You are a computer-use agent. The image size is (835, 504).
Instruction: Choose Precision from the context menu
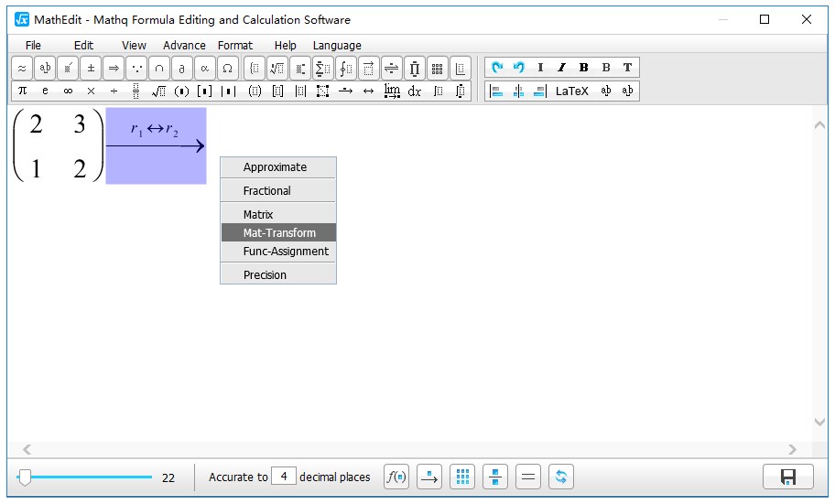click(x=278, y=274)
